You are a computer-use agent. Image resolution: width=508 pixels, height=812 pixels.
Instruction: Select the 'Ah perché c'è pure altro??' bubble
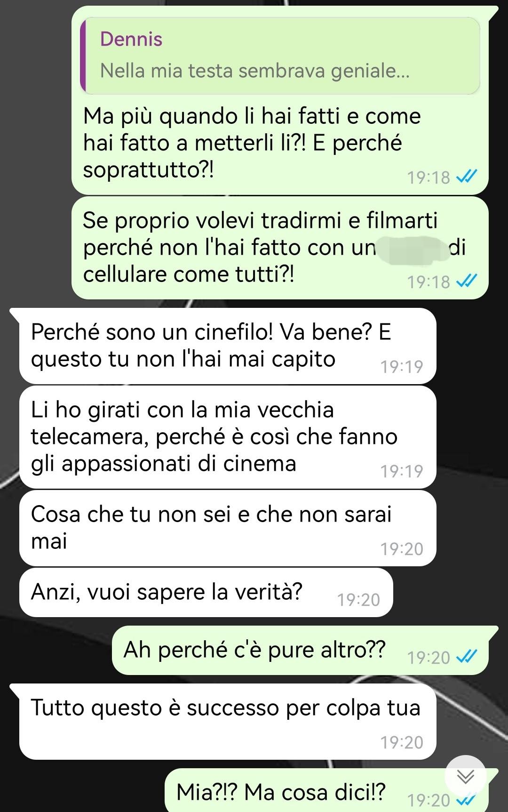(x=300, y=651)
